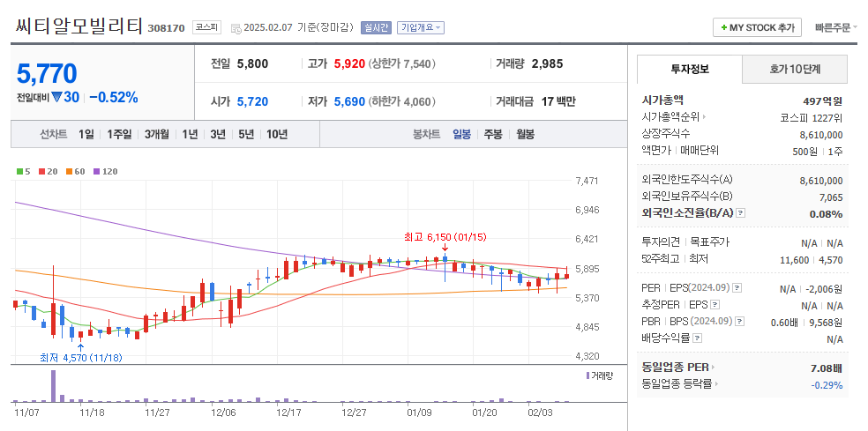
Task: Click the 저가 value 5,690
Action: tap(349, 101)
